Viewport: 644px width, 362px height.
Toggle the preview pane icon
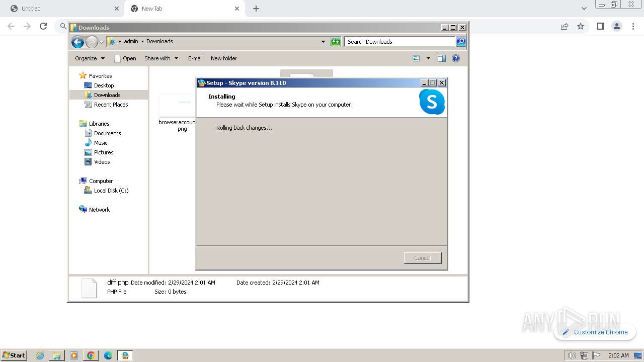[441, 58]
